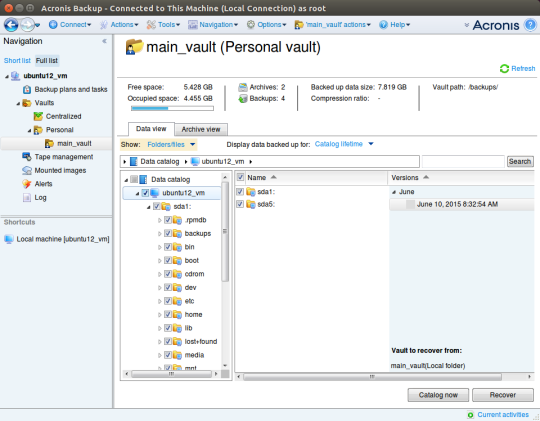
Task: Click the Recover button
Action: (503, 395)
